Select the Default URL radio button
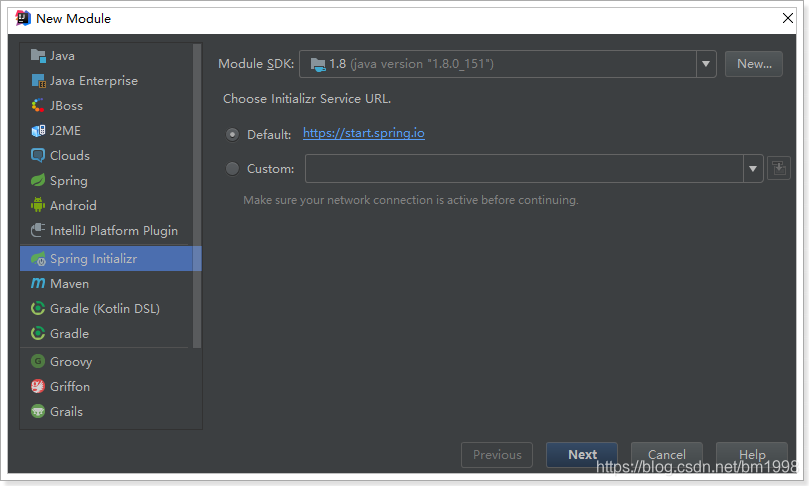 pos(232,135)
